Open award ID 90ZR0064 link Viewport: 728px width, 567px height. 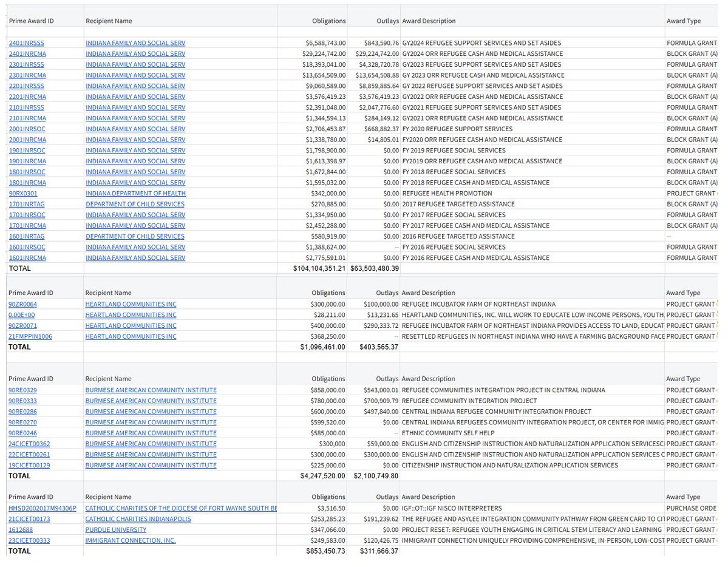tap(22, 304)
